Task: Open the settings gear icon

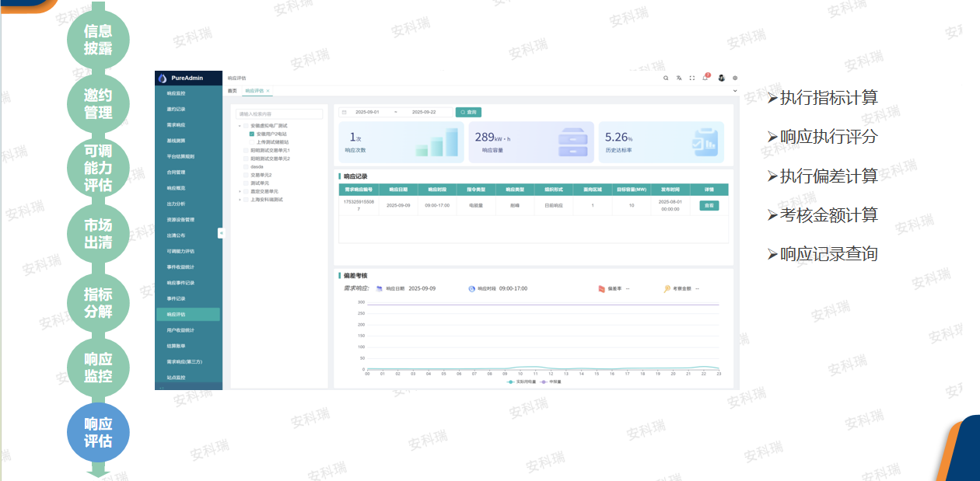Action: pos(735,78)
